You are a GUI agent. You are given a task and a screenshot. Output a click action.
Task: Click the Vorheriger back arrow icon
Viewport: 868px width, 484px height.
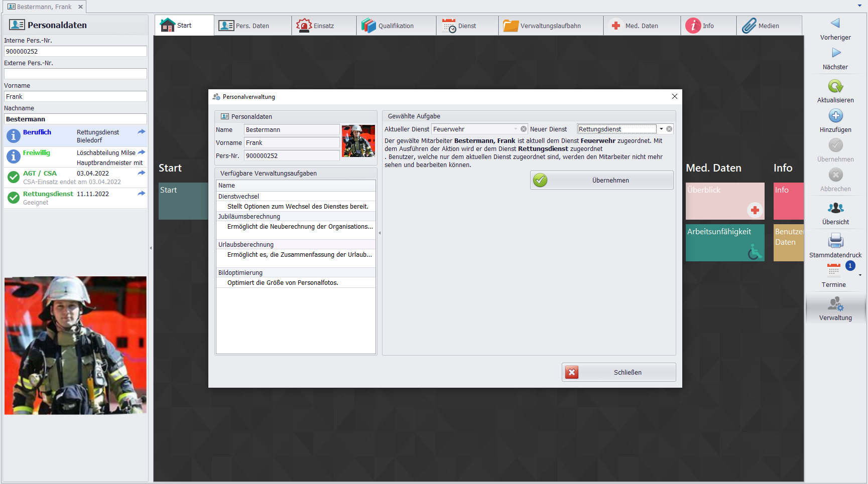(x=835, y=23)
